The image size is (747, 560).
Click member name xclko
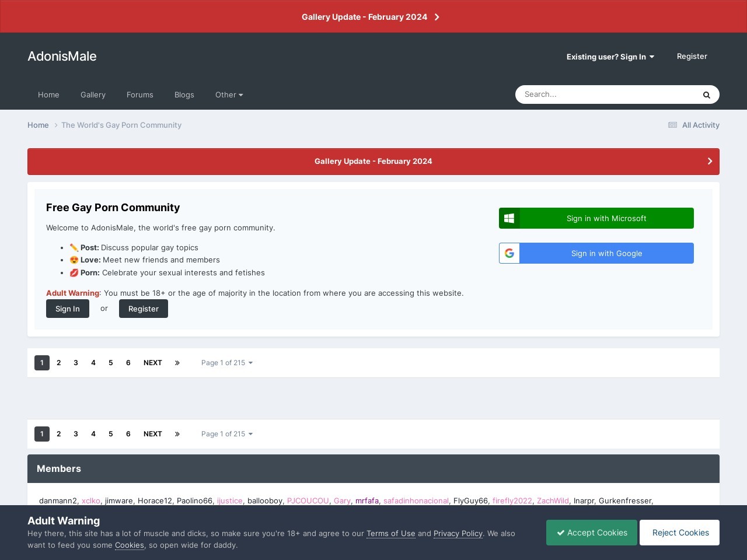coord(91,501)
